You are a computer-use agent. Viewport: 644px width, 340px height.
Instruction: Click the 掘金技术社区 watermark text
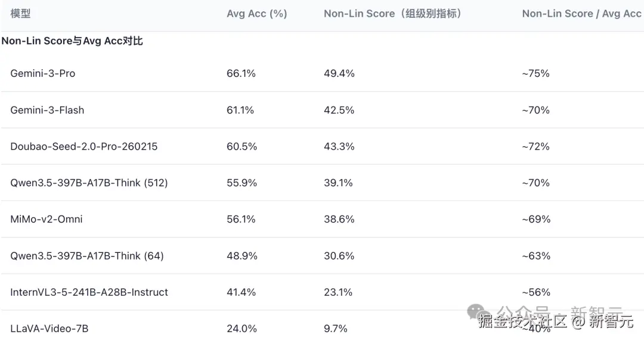tap(522, 323)
